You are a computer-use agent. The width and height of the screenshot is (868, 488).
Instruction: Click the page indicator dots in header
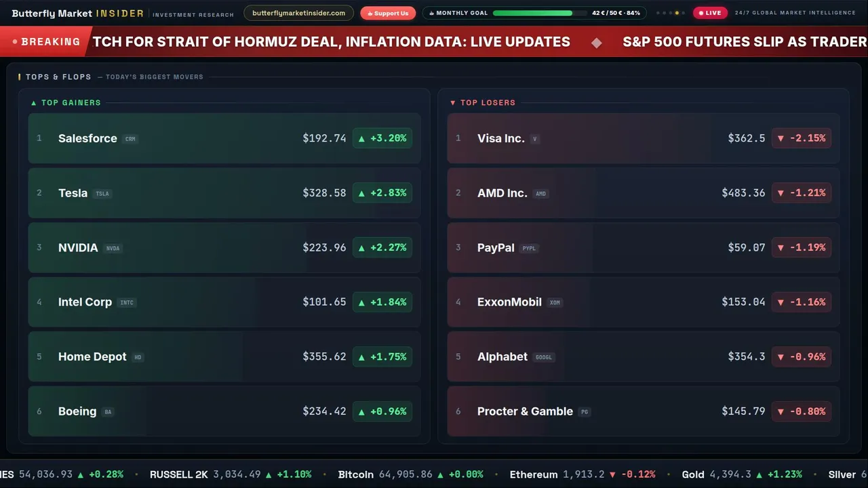pos(670,13)
